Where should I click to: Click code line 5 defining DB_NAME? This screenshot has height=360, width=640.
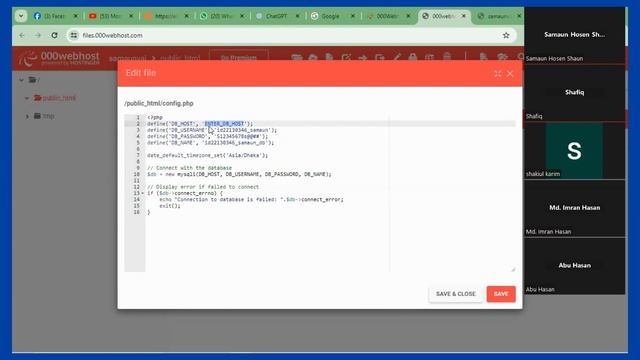[x=211, y=143]
